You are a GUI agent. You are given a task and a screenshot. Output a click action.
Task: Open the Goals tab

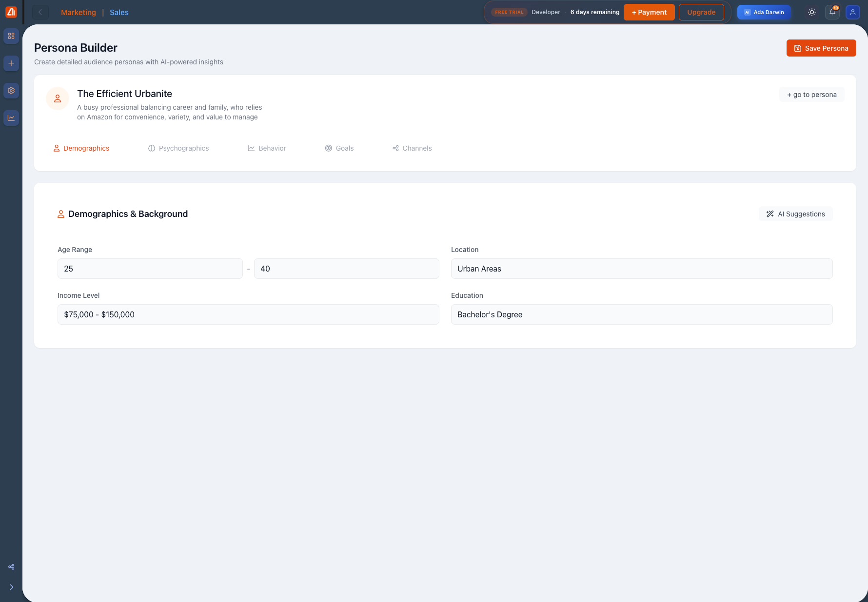pyautogui.click(x=339, y=148)
